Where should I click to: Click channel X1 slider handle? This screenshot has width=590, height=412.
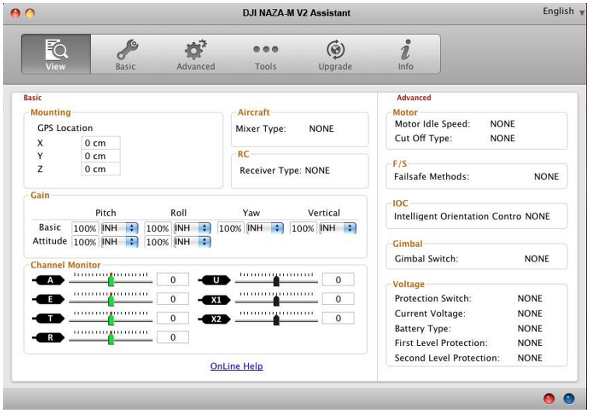pos(277,300)
